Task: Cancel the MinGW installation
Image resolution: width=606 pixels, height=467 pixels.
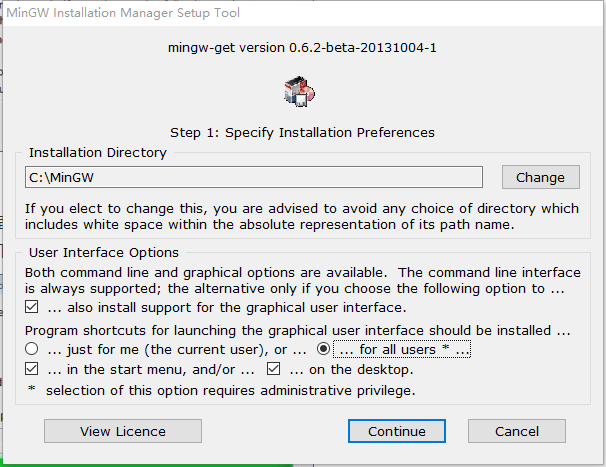Action: click(x=517, y=431)
